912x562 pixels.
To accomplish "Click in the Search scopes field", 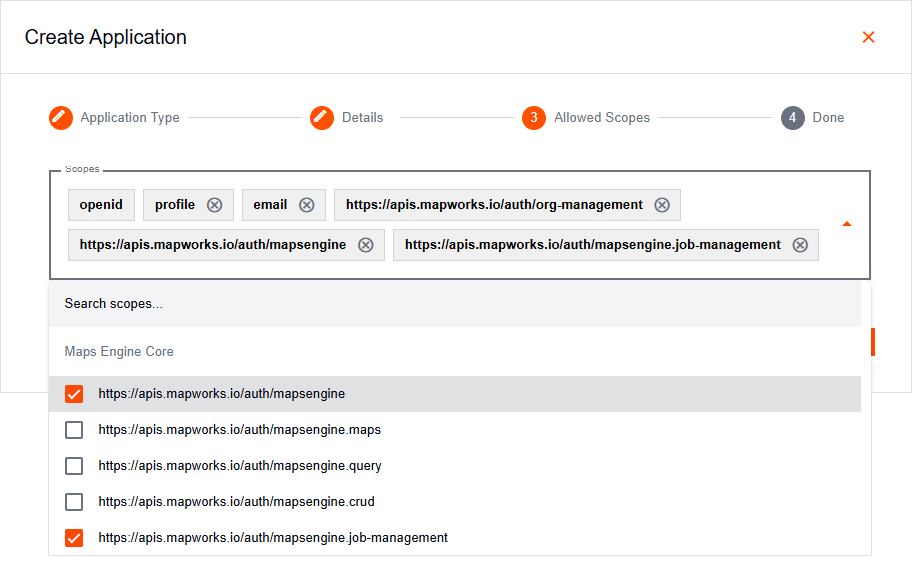I will 455,304.
